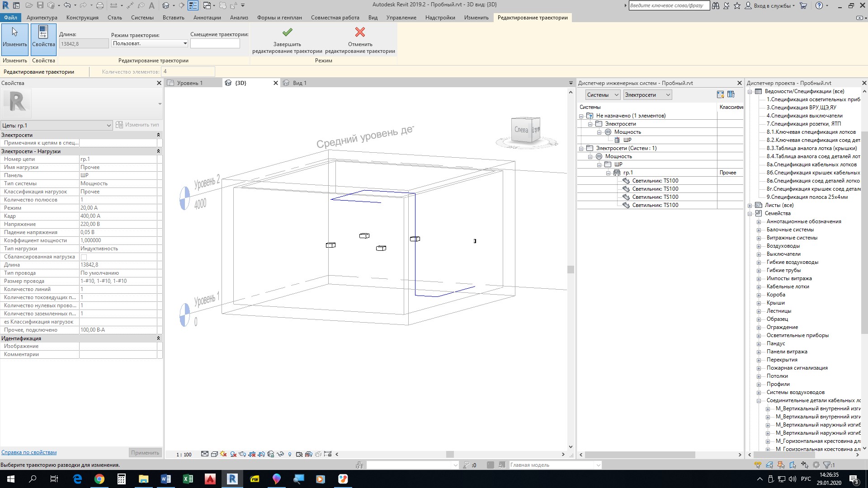The height and width of the screenshot is (488, 868).
Task: Open Excel from the Windows taskbar
Action: tap(188, 479)
